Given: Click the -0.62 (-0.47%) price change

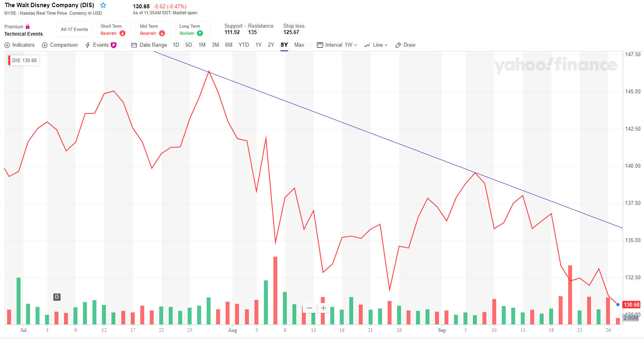Looking at the screenshot, I should (x=170, y=7).
